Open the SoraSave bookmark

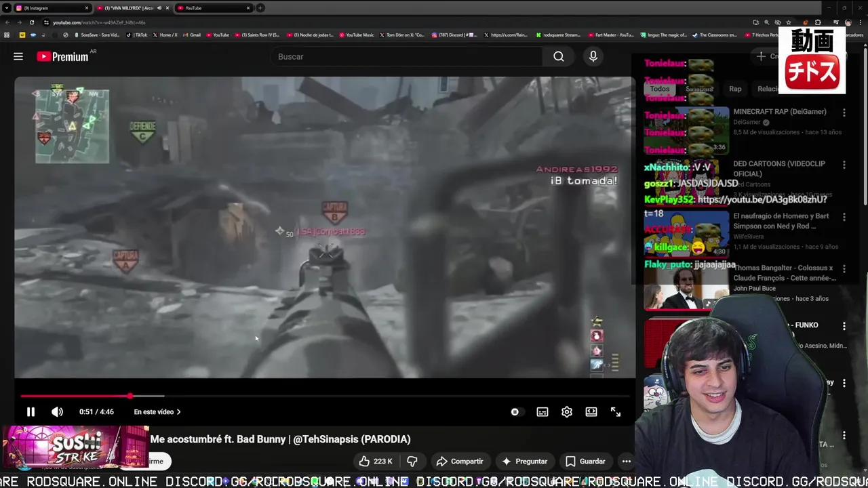[x=97, y=35]
